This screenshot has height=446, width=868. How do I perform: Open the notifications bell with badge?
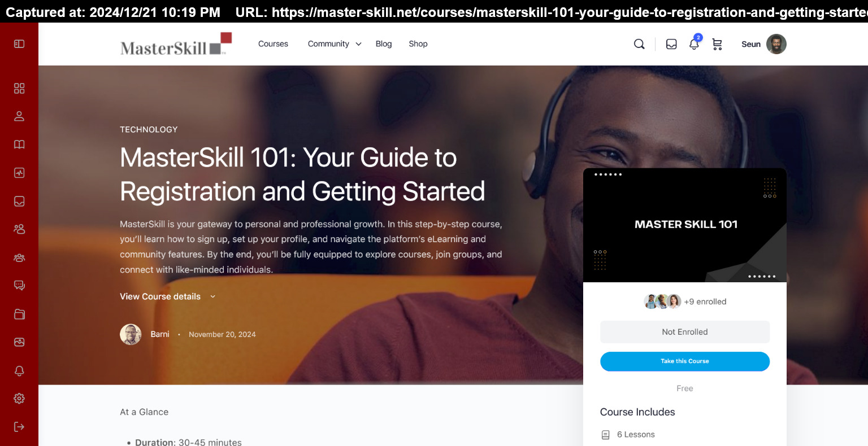pyautogui.click(x=694, y=44)
